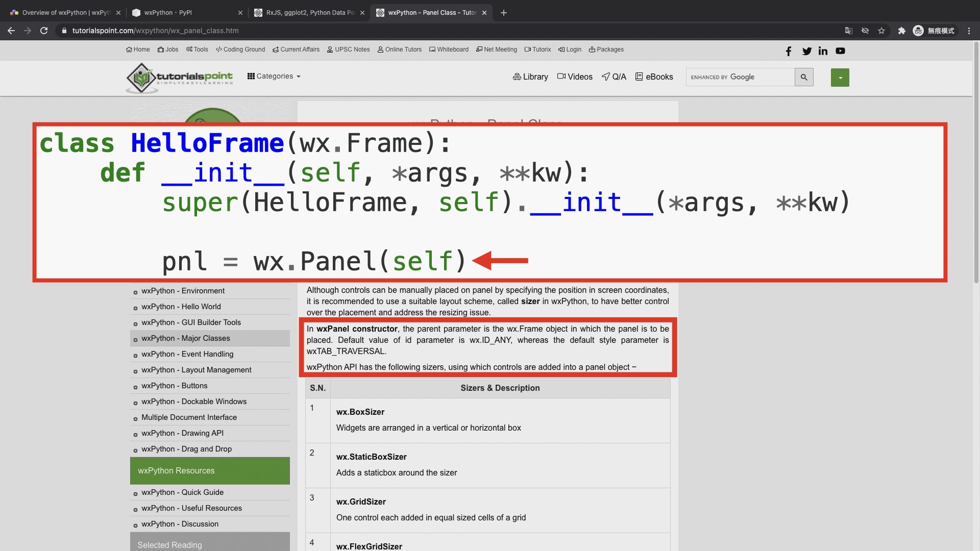Expand the Categories dropdown menu
Viewport: 980px width, 551px height.
pos(273,76)
